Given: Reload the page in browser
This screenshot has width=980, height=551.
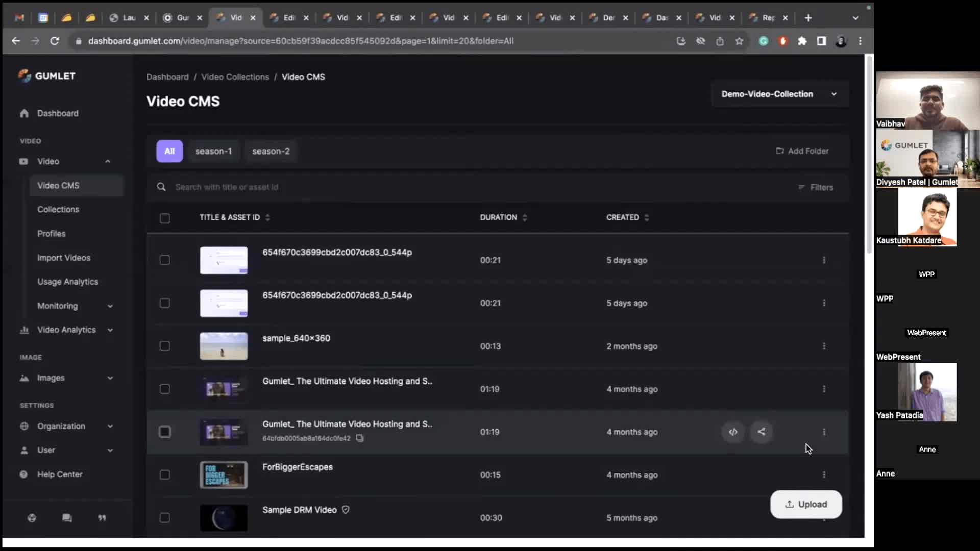Looking at the screenshot, I should pyautogui.click(x=55, y=41).
